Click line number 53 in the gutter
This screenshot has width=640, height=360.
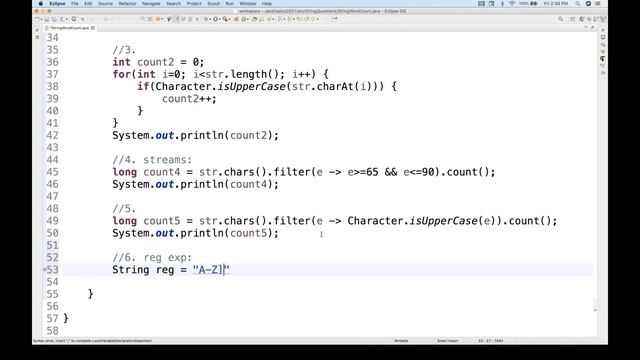tap(52, 270)
